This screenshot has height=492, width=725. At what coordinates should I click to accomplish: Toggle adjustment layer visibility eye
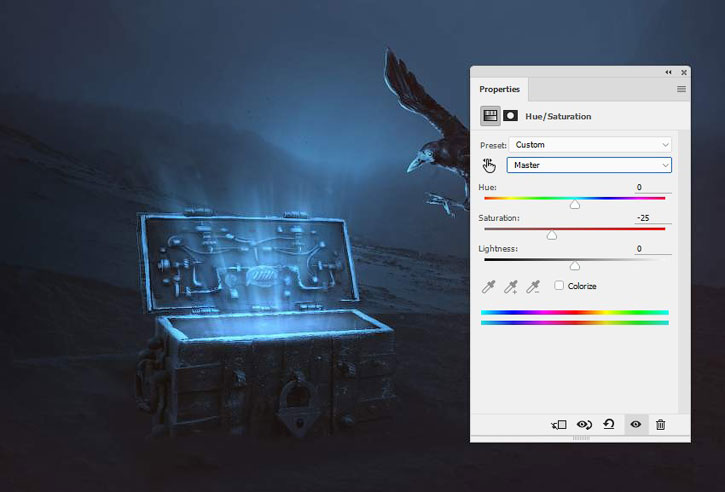(636, 424)
